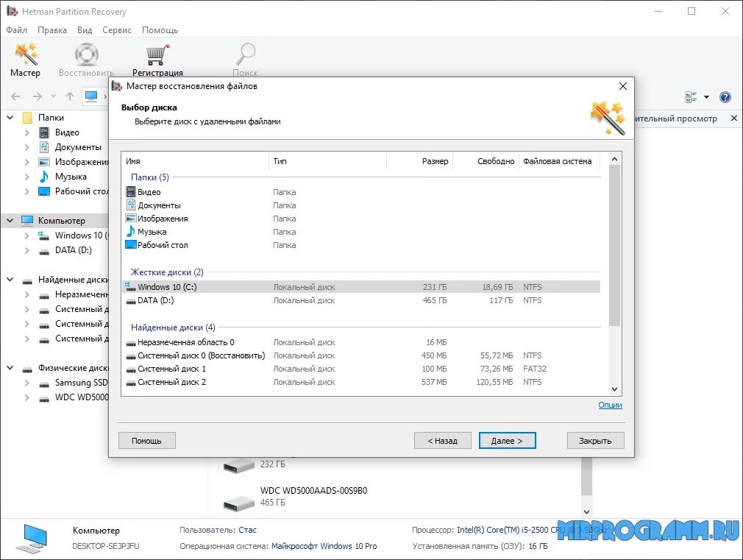
Task: Click wizard list scrollbar up arrow
Action: [x=614, y=160]
